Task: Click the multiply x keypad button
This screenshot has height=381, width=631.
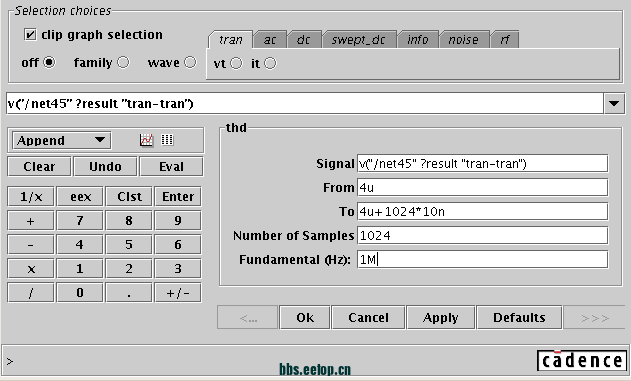Action: coord(31,269)
